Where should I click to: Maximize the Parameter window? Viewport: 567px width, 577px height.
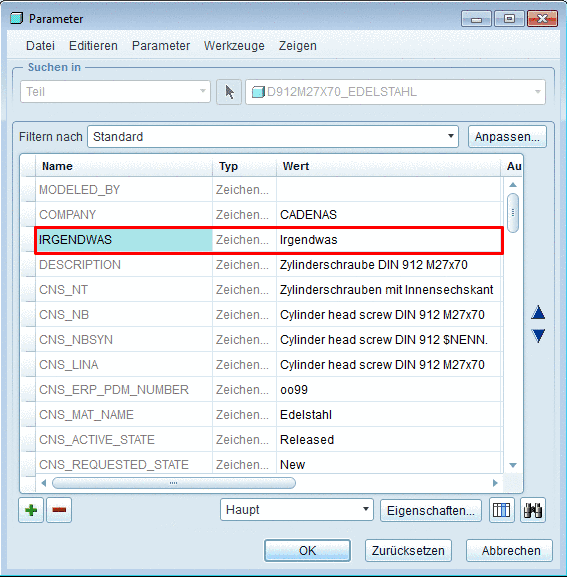coord(509,18)
